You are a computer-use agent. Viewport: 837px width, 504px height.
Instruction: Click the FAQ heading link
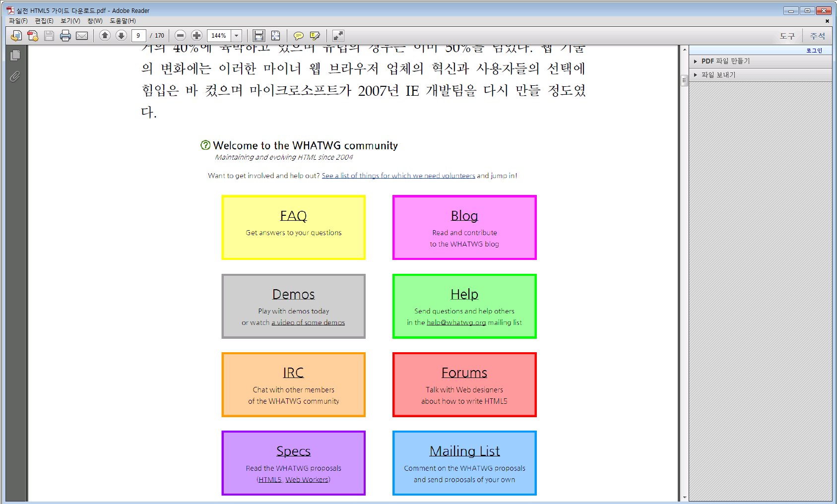coord(294,216)
